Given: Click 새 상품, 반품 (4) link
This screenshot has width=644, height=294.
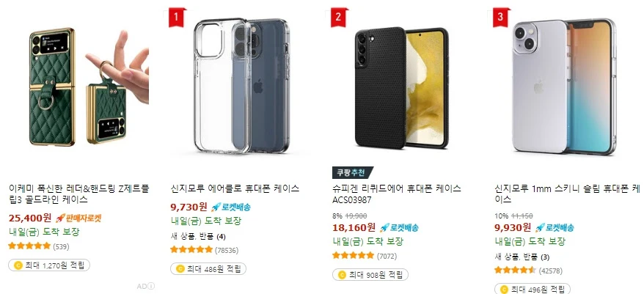Looking at the screenshot, I should coord(198,236).
